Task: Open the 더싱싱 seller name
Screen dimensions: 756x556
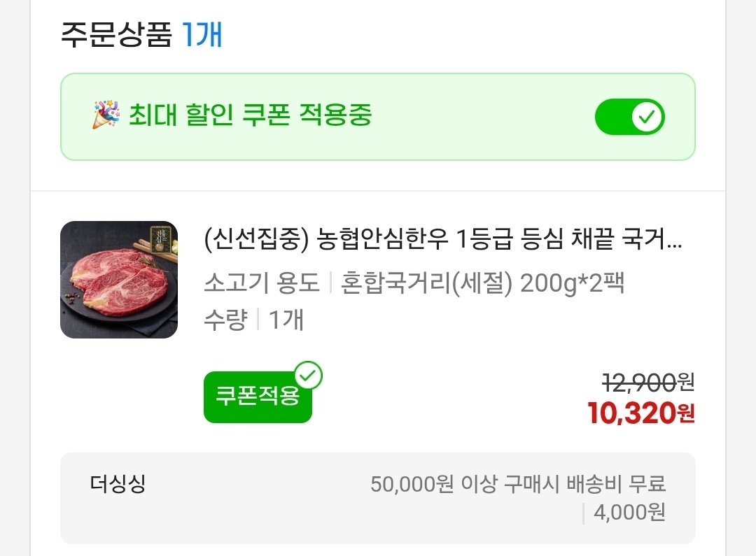Action: [118, 483]
